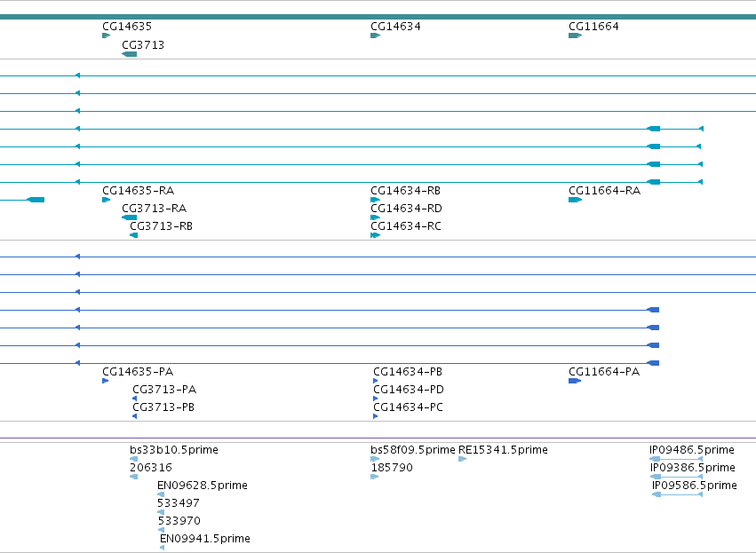
Task: Click the transcript exon block left of CG14635-RA
Action: pyautogui.click(x=36, y=200)
